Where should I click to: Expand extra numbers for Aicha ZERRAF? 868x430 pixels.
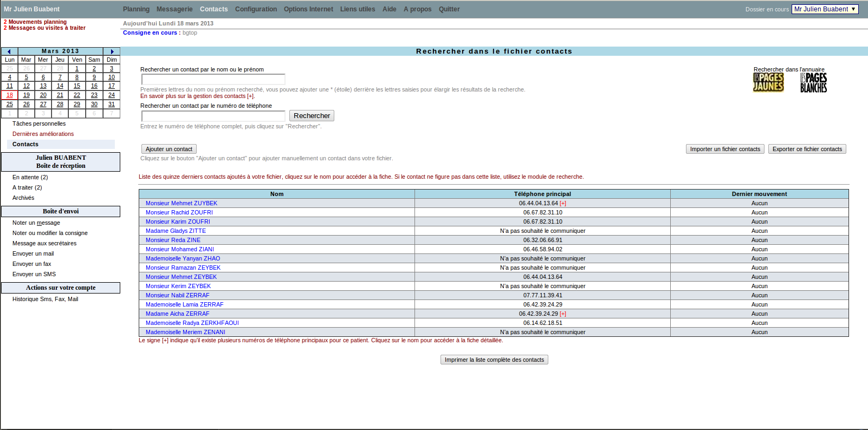563,314
